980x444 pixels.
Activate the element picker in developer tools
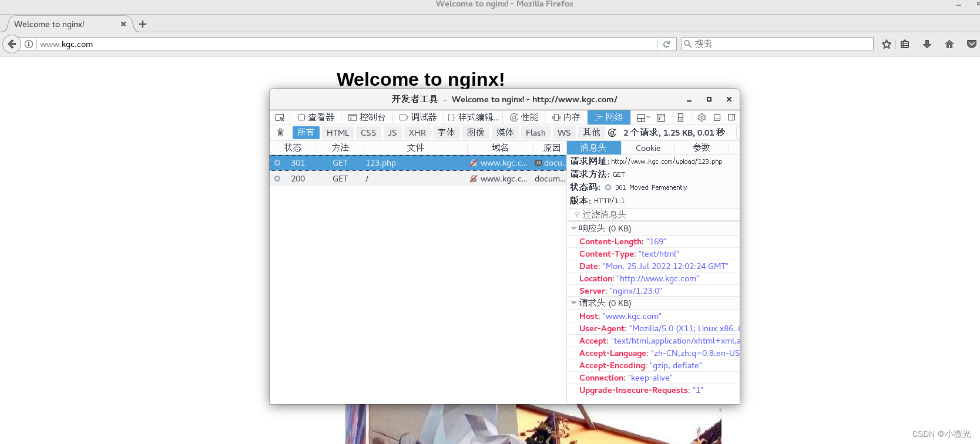coord(280,117)
